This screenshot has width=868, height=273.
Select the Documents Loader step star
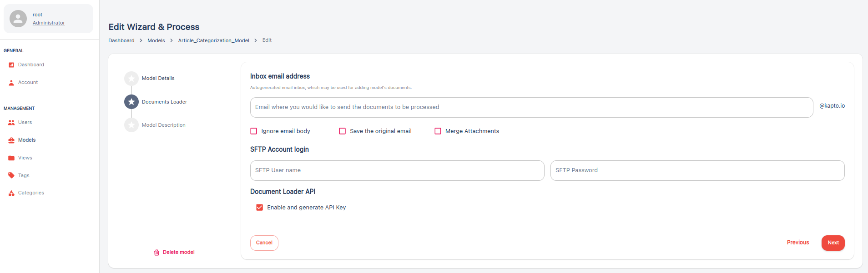pyautogui.click(x=131, y=102)
